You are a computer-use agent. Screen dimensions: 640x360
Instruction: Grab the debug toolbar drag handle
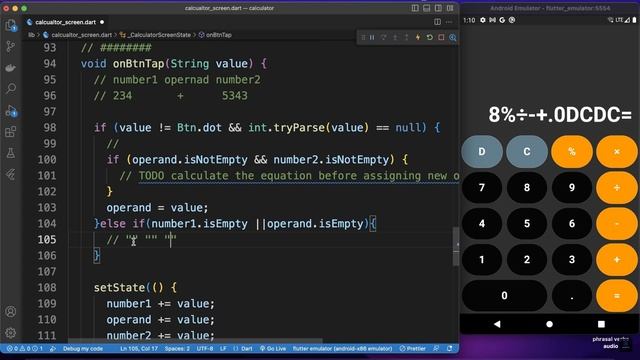pos(363,38)
